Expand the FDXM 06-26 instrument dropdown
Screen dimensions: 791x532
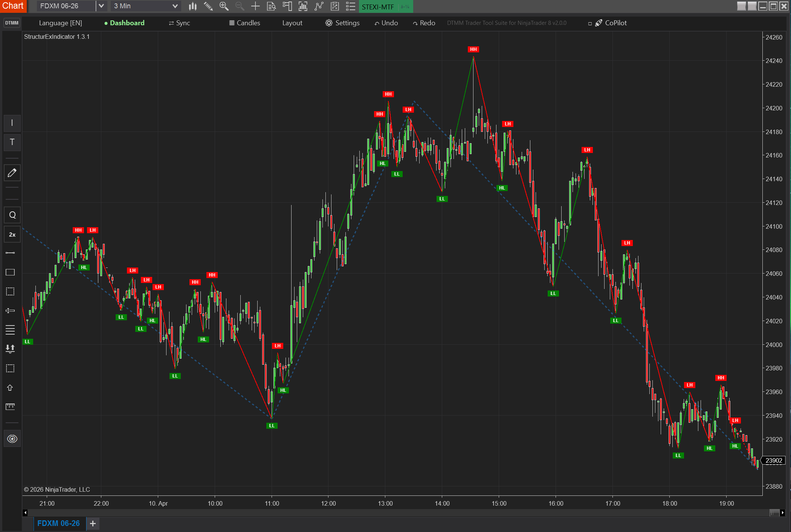101,6
